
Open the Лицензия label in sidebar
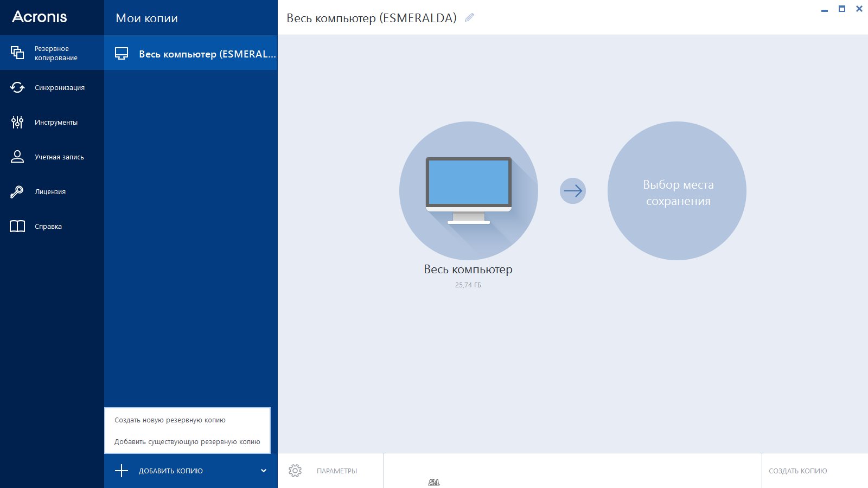point(50,192)
